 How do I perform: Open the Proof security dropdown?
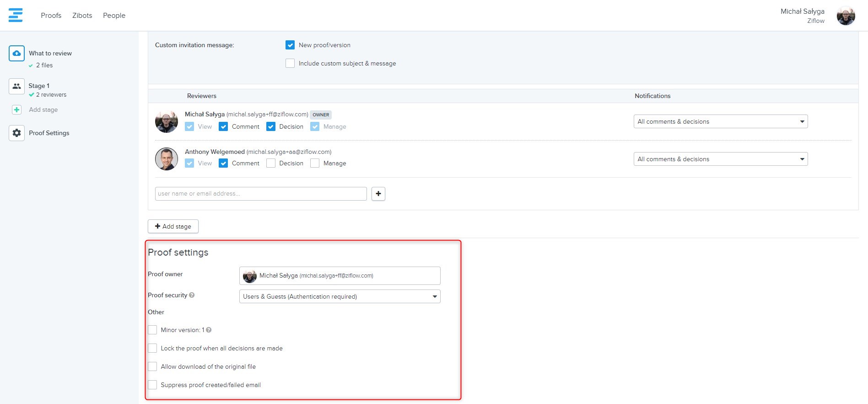[340, 296]
